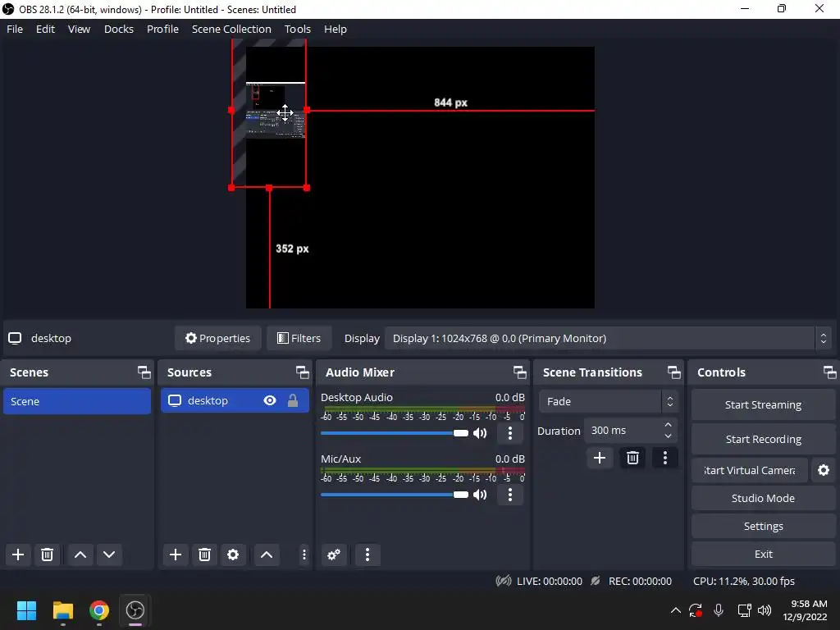This screenshot has width=840, height=630.
Task: Open Display selection dropdown
Action: coord(609,339)
